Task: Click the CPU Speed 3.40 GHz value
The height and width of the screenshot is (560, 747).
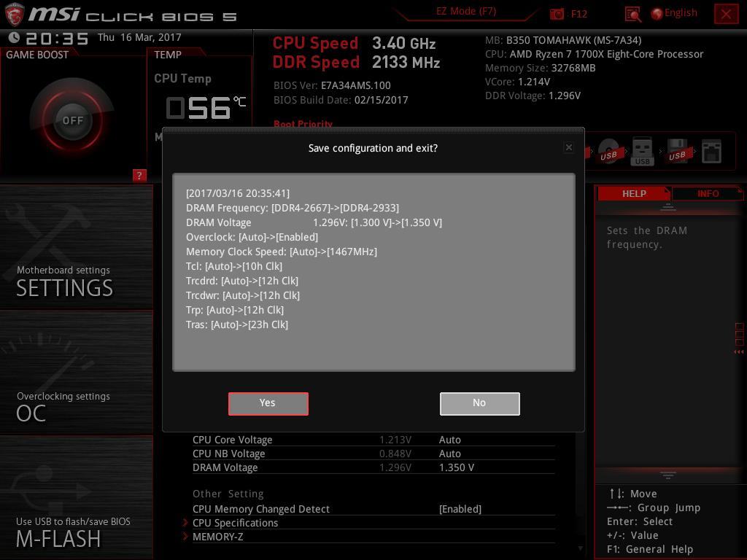Action: 404,43
